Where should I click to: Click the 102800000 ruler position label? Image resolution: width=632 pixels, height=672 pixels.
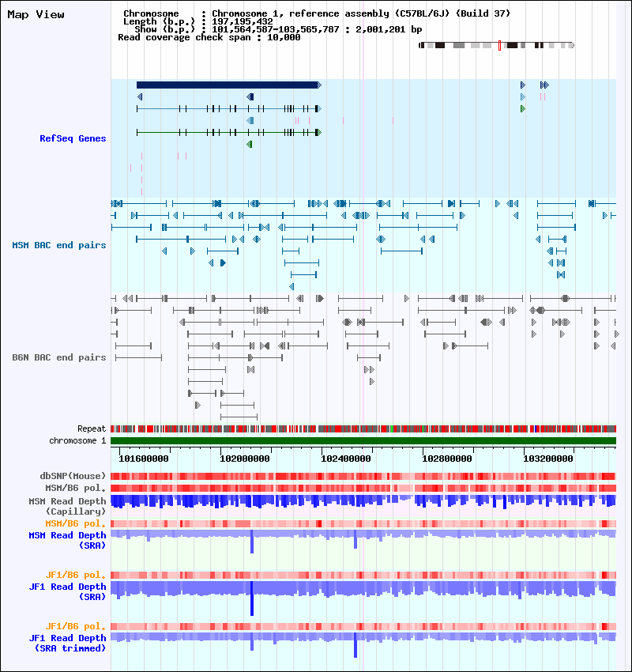[x=447, y=459]
